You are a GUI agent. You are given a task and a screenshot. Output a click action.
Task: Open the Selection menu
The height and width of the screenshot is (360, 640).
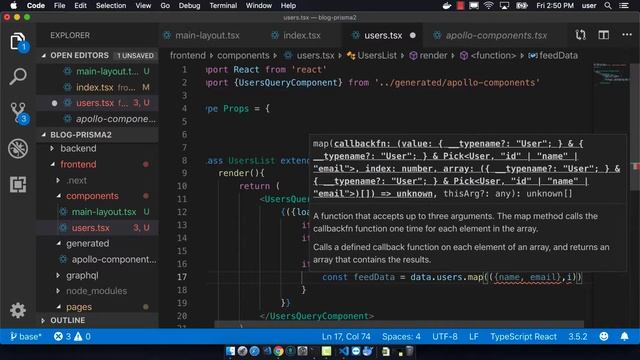pos(111,6)
